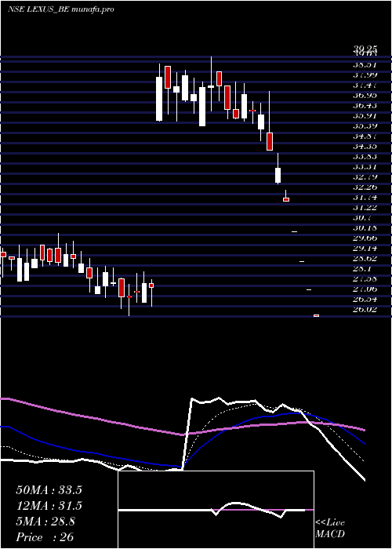Click the tall white gap-up candle
The image size is (392, 549).
[159, 99]
